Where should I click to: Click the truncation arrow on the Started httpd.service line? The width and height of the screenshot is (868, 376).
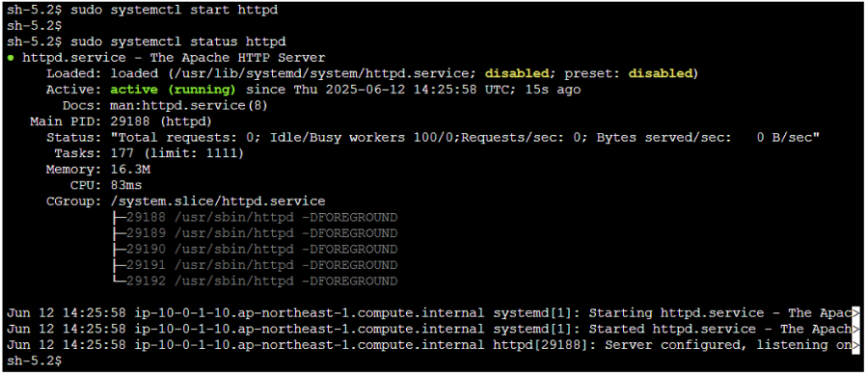pyautogui.click(x=856, y=328)
